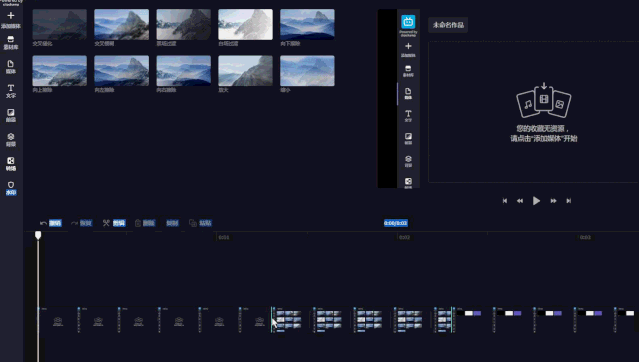The height and width of the screenshot is (362, 639).
Task: Select the 缩小 zoom-out transition thumbnail
Action: (x=307, y=71)
